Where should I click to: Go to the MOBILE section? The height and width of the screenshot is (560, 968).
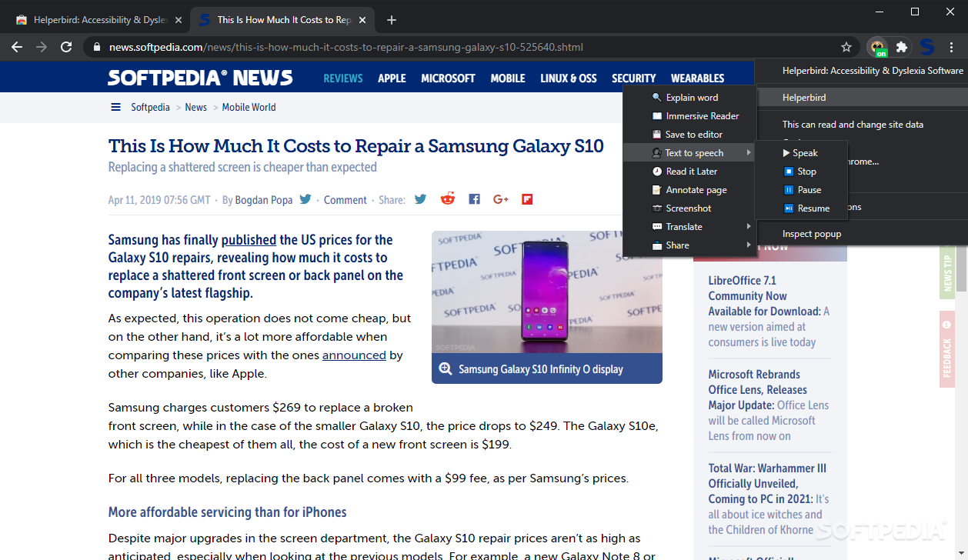(508, 78)
